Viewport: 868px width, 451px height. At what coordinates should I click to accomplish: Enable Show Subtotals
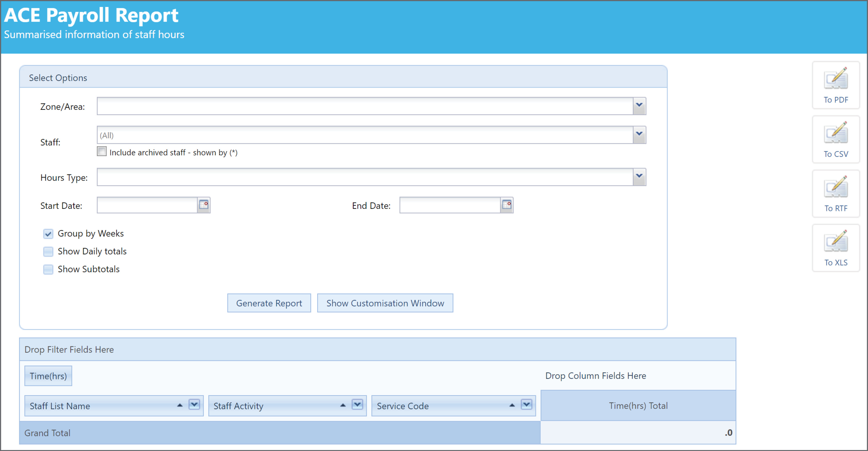coord(48,269)
